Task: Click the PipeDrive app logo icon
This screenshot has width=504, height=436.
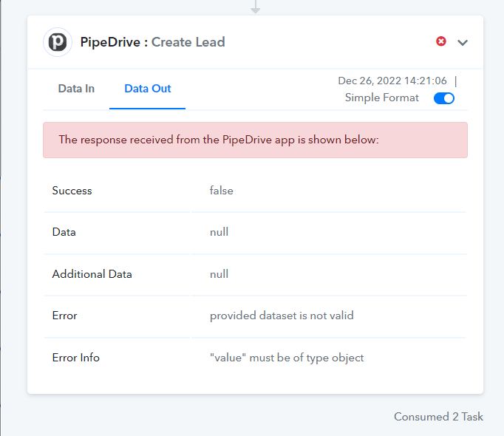Action: [x=58, y=42]
